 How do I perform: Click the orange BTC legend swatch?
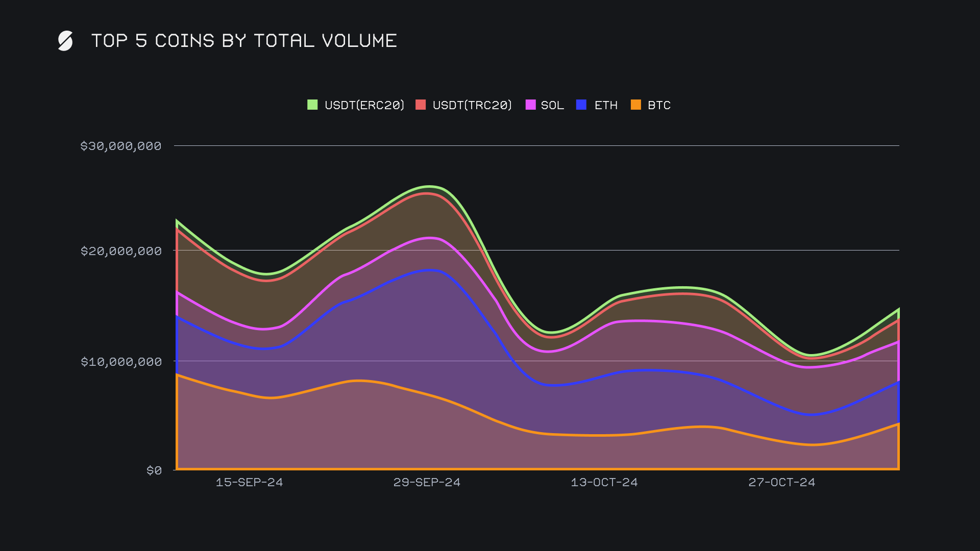tap(636, 105)
